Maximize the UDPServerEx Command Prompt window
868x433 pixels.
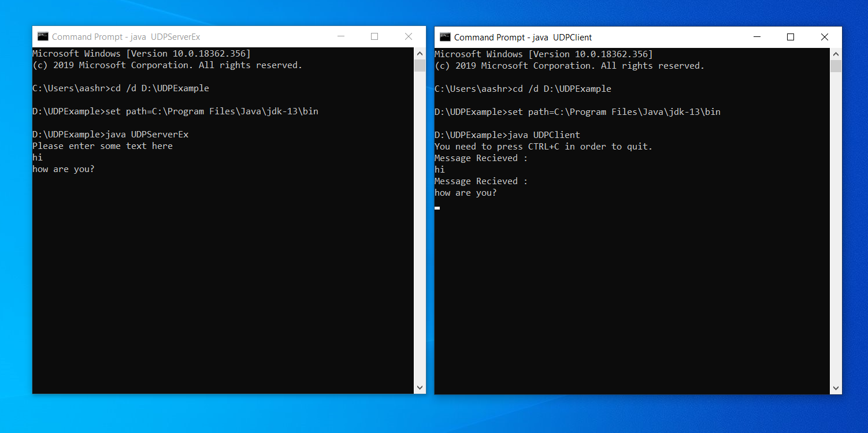(x=374, y=36)
